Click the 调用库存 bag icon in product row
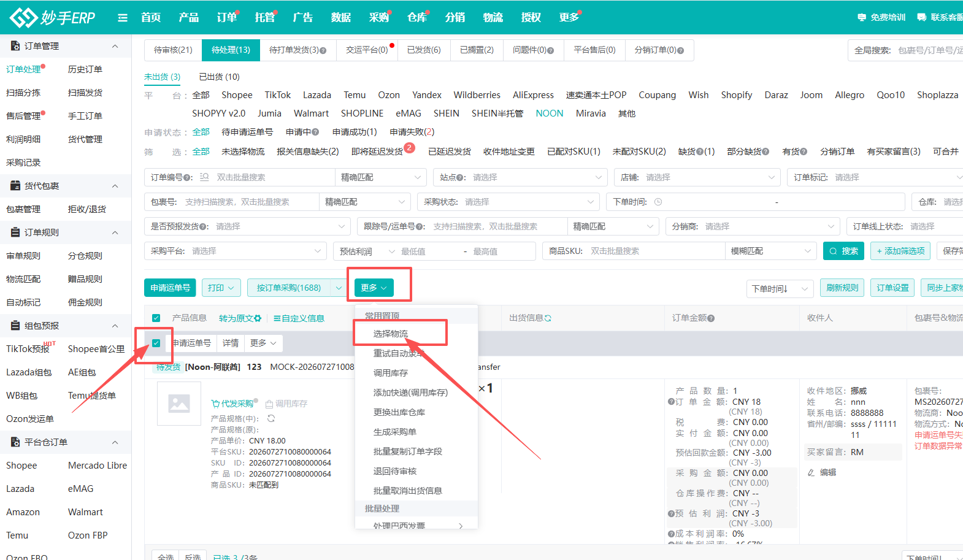The height and width of the screenshot is (560, 963). click(x=269, y=404)
